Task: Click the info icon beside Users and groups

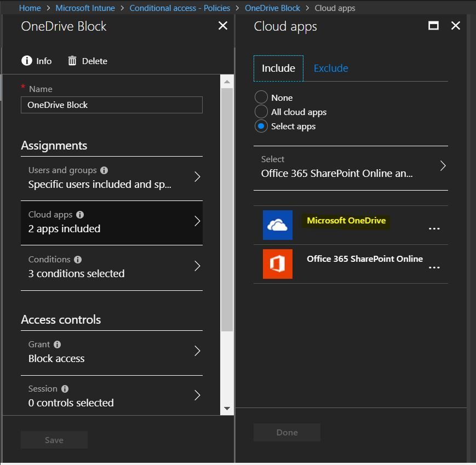Action: click(104, 170)
